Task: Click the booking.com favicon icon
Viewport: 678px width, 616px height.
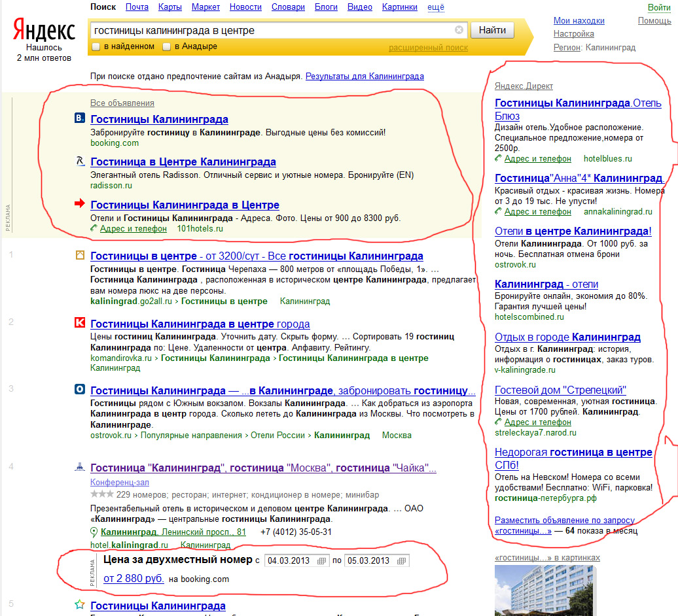Action: point(80,118)
